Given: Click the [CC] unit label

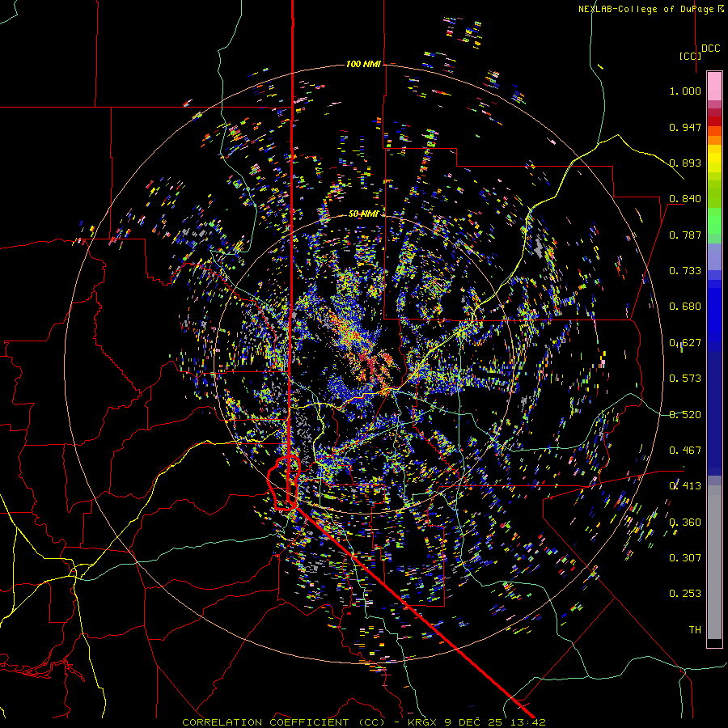Looking at the screenshot, I should (690, 56).
